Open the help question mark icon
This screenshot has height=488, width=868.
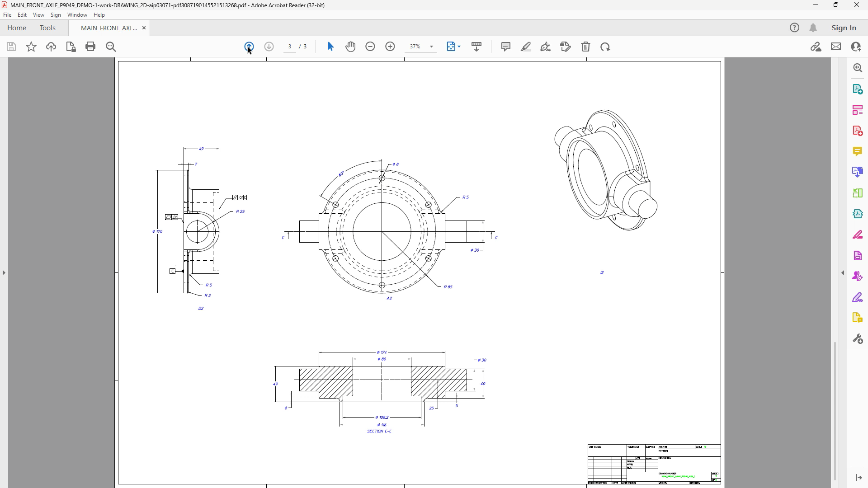click(794, 28)
